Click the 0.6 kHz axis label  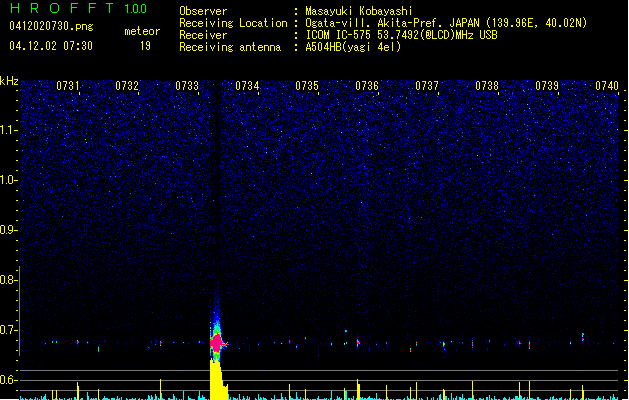coord(9,380)
